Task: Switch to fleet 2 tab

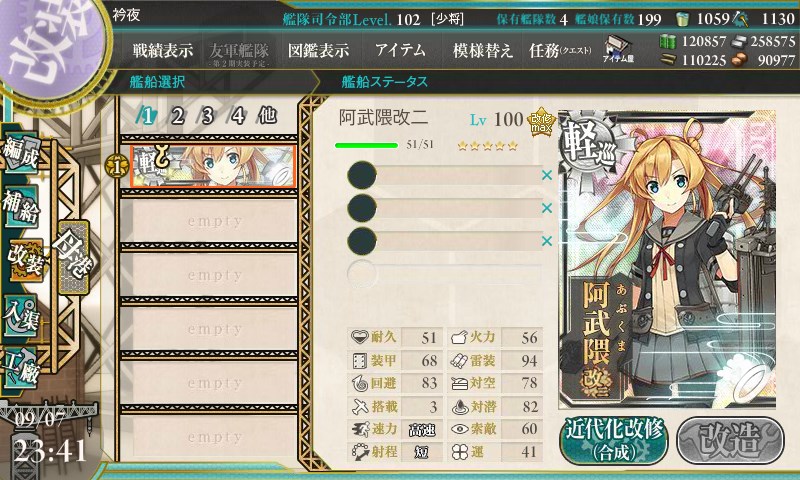Action: 177,116
